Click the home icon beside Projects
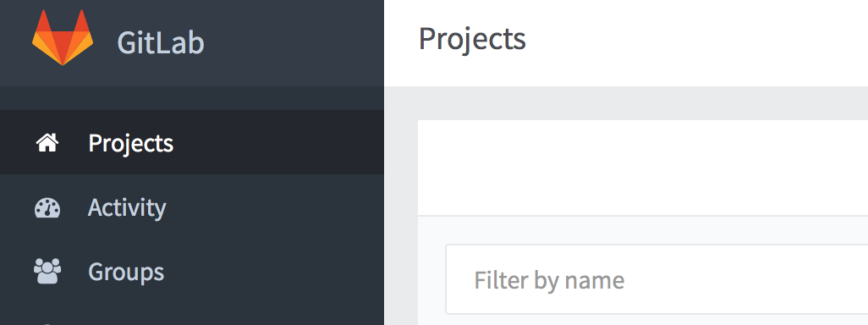 (x=47, y=143)
